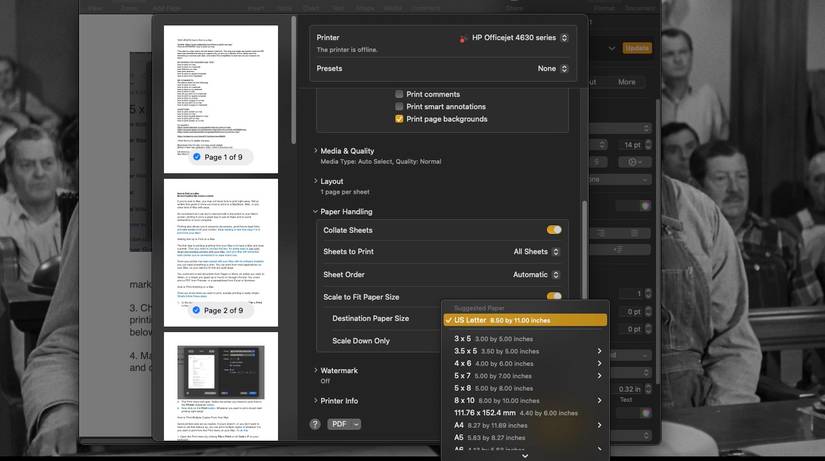The height and width of the screenshot is (461, 825).
Task: Choose the 3.5 x 5 paper size
Action: [x=525, y=351]
